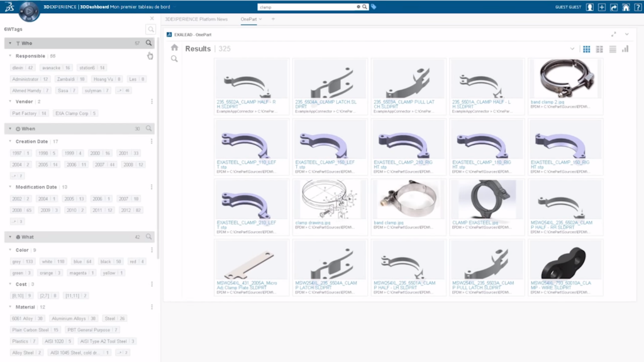Filter by responsible dlevin tag
This screenshot has height=362, width=644.
[23, 68]
